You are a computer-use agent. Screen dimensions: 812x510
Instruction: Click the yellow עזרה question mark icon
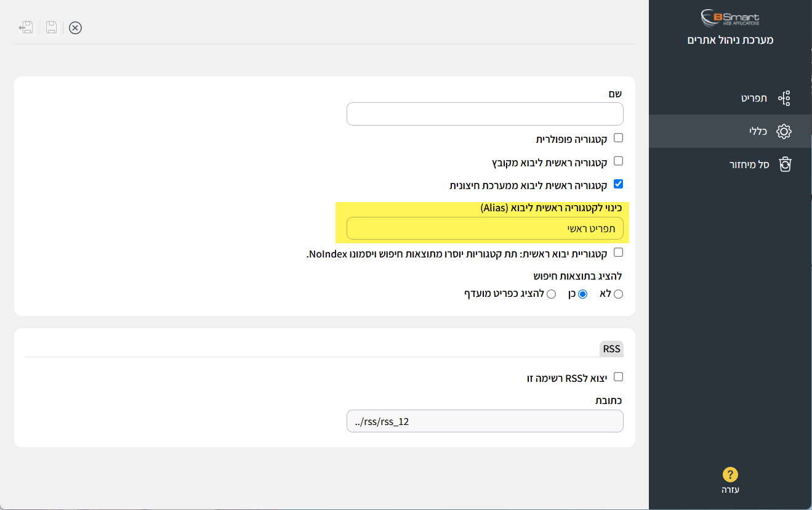[730, 474]
